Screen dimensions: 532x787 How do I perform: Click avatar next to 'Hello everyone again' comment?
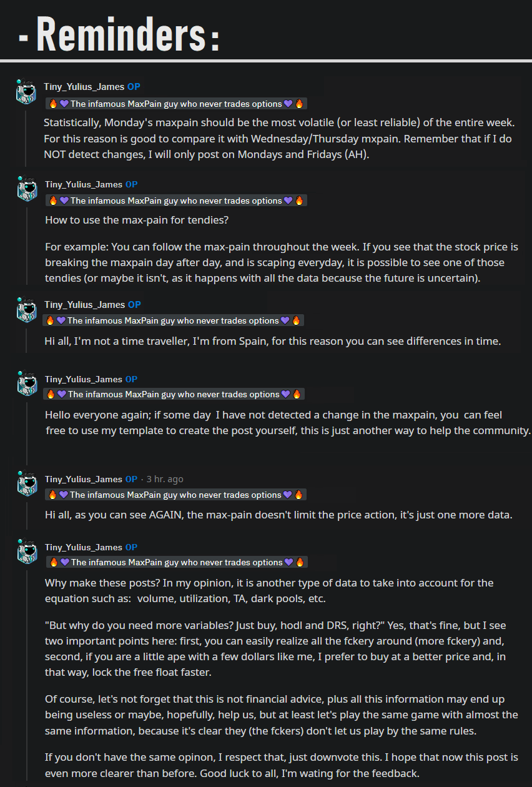coord(26,384)
